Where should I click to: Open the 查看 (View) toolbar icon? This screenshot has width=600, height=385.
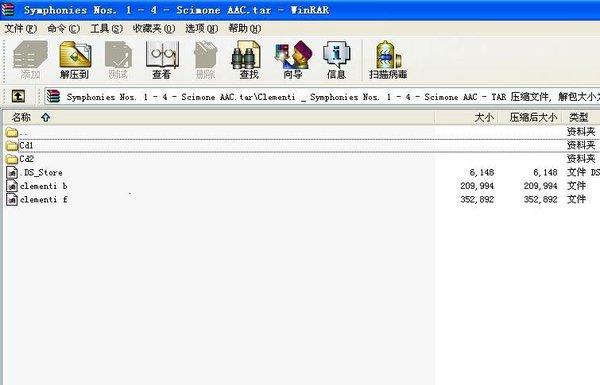[162, 60]
